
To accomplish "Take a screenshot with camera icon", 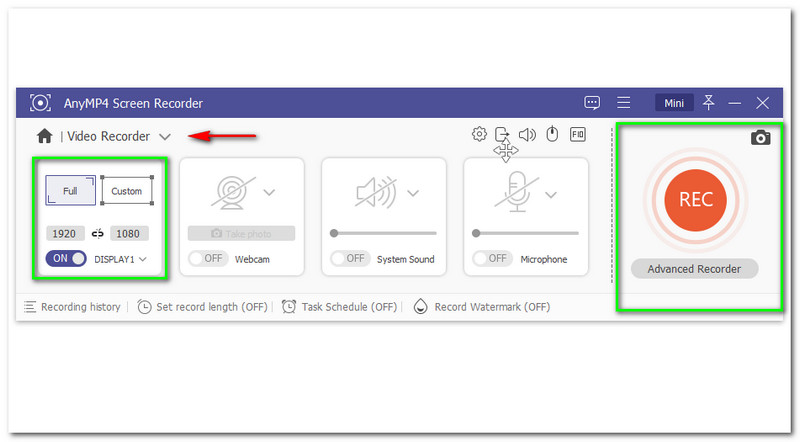I will (760, 138).
